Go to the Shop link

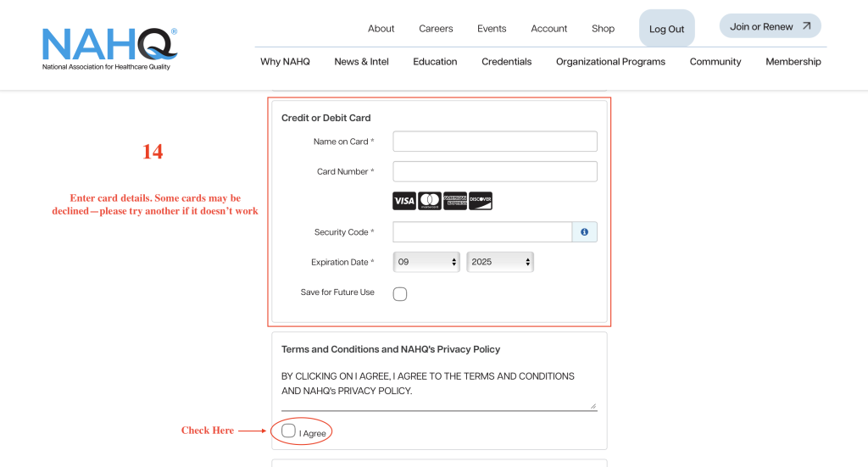(x=603, y=28)
